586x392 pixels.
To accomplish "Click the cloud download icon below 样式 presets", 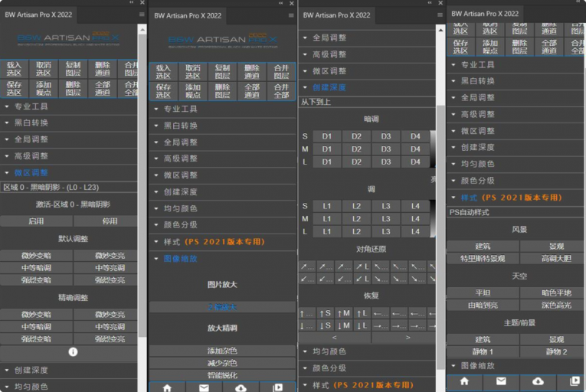I will [x=538, y=381].
